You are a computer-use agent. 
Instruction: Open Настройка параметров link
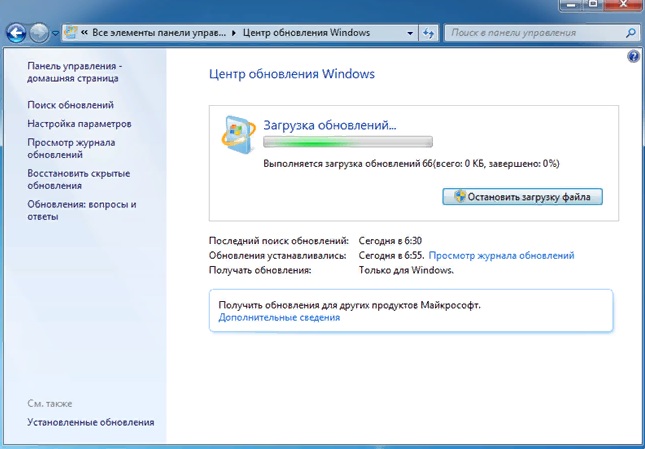79,124
